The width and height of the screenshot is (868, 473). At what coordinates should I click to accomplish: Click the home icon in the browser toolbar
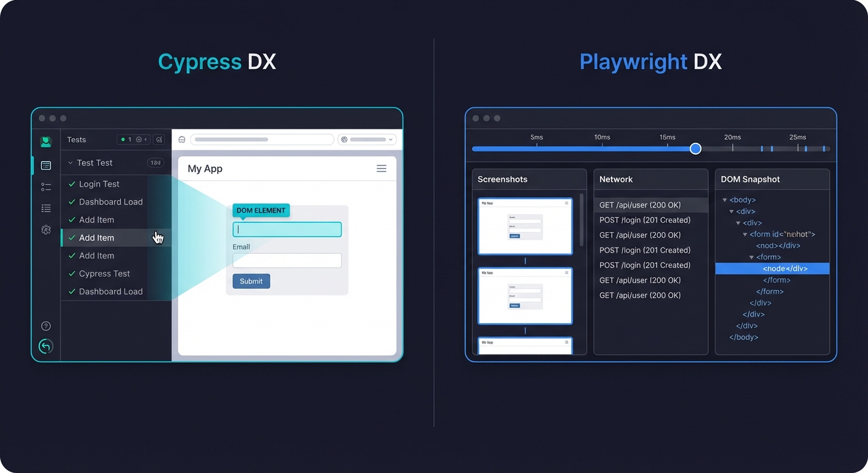[x=182, y=139]
